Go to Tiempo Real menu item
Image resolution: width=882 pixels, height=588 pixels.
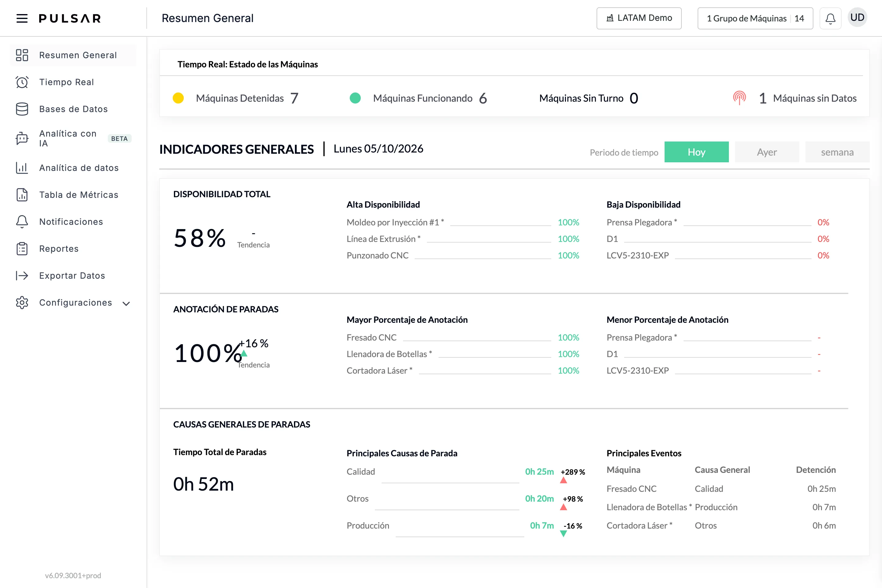point(73,82)
